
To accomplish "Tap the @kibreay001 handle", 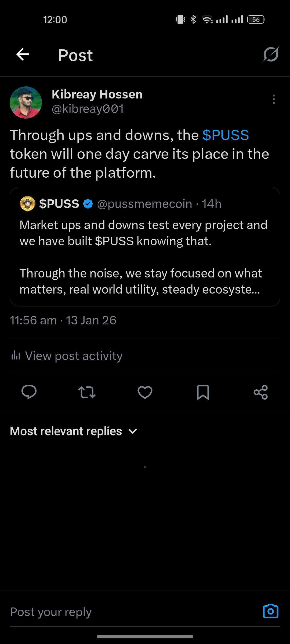I will pyautogui.click(x=88, y=109).
